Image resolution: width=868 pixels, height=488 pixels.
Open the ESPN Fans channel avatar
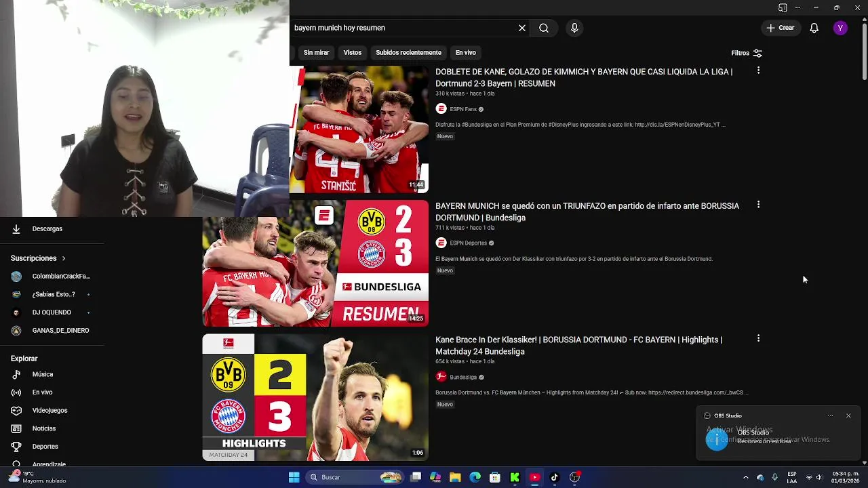tap(441, 109)
